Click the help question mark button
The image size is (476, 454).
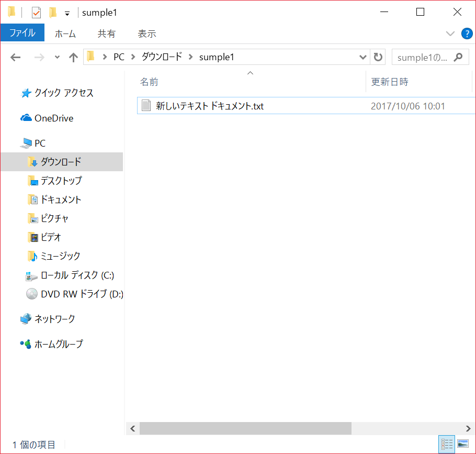(467, 33)
